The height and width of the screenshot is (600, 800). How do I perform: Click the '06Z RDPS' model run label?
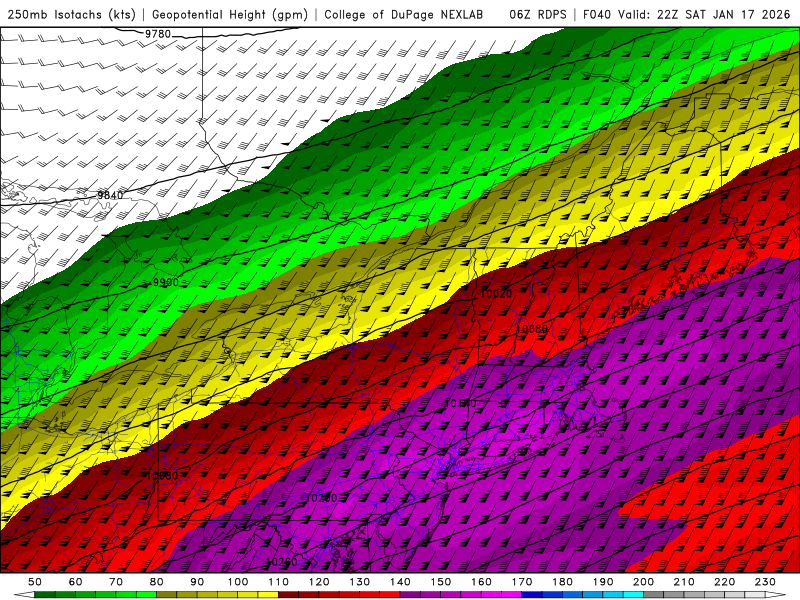pyautogui.click(x=538, y=14)
